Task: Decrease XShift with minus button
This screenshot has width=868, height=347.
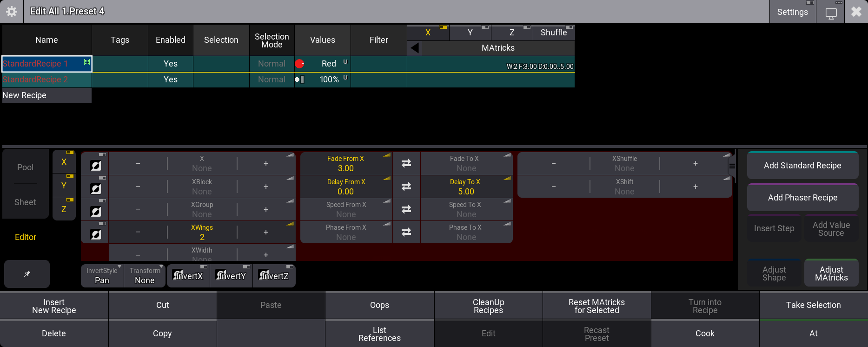Action: pos(554,187)
